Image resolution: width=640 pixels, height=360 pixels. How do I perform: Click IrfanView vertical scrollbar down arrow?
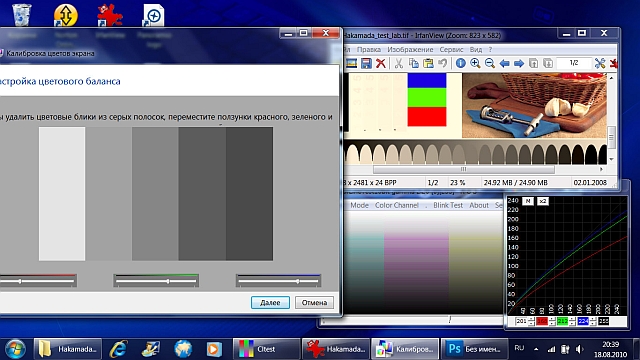[x=611, y=159]
